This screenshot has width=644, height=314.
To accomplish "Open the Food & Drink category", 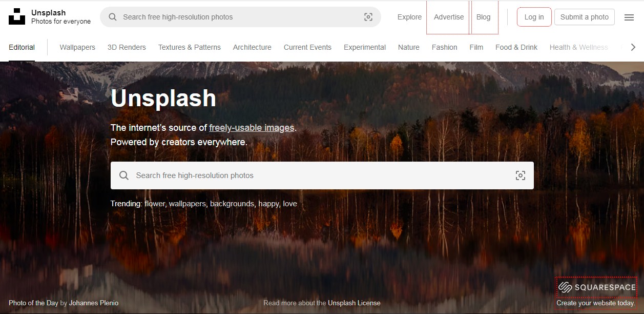I will click(516, 47).
